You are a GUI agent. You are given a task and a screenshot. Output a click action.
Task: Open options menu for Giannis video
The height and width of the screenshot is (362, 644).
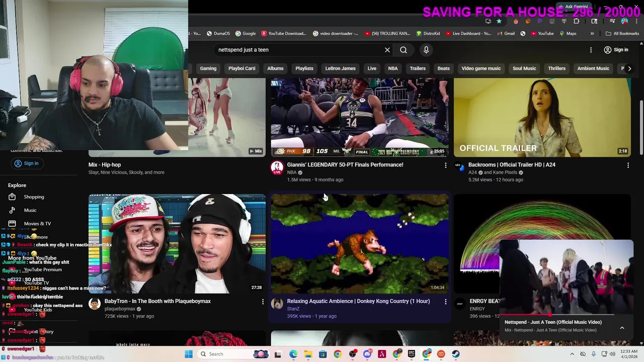[445, 165]
